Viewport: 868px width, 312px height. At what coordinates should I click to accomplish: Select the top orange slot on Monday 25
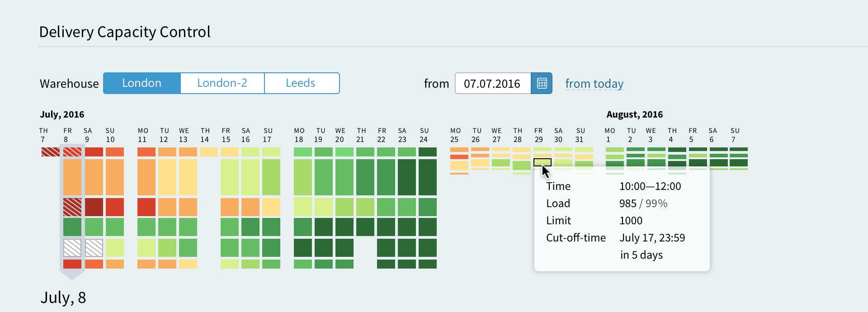tap(459, 150)
